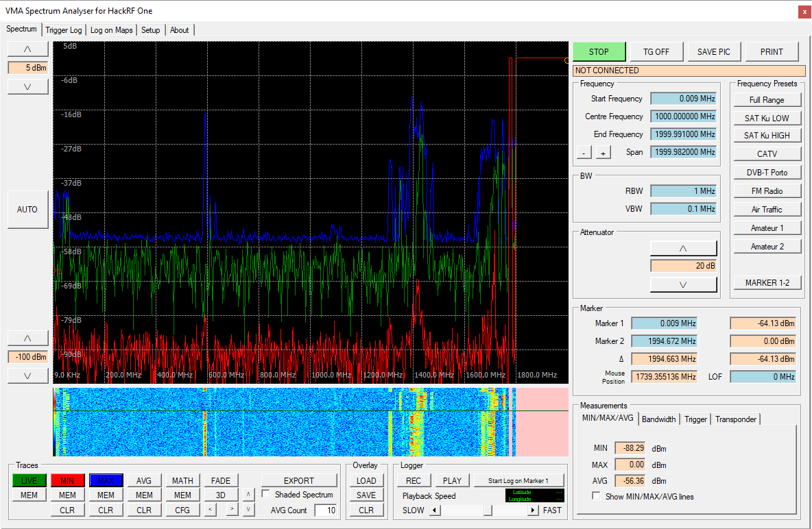Viewport: 812px width, 529px height.
Task: Increase the span with the plus stepper
Action: (x=603, y=152)
